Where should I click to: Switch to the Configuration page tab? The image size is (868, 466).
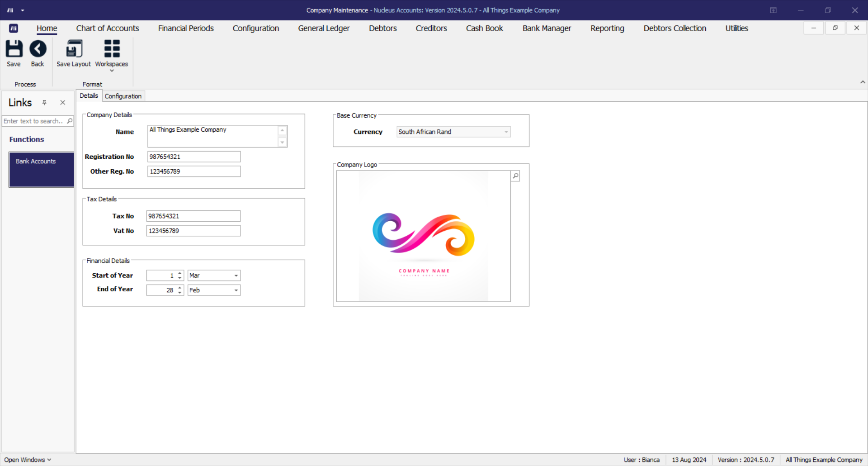pos(123,96)
